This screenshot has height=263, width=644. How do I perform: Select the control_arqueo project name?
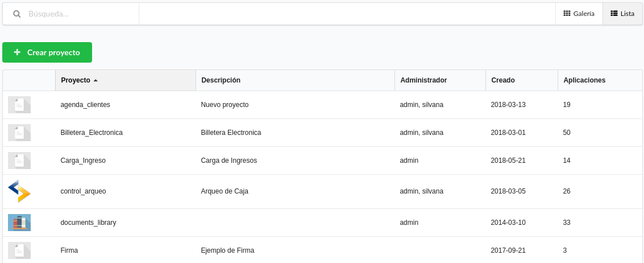pos(83,191)
